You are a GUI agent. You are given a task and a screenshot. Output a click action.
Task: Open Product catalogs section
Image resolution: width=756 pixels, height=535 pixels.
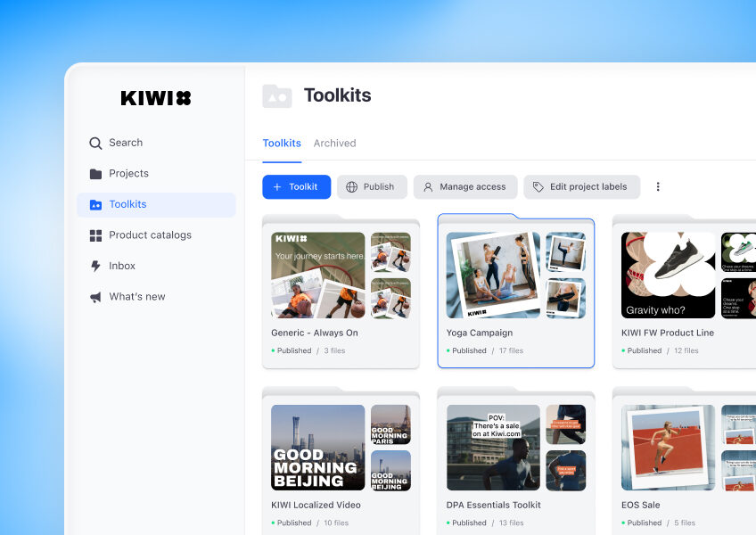coord(156,235)
